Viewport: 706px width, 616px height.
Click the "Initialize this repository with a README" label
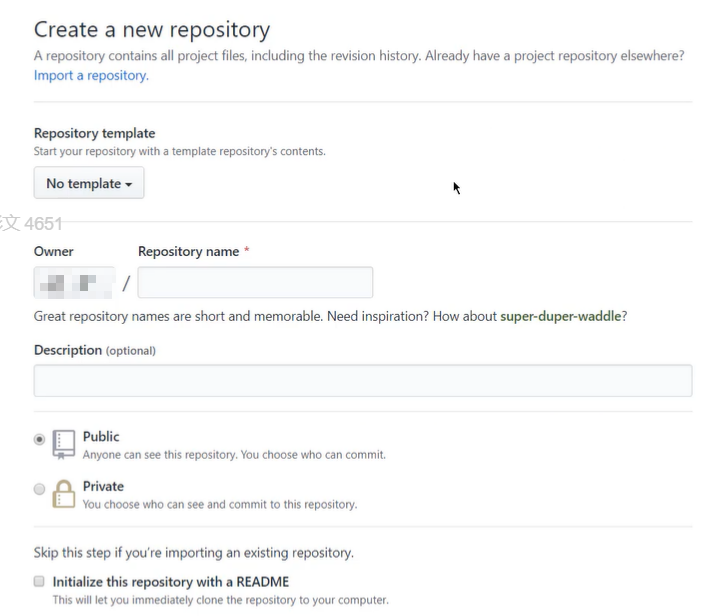pyautogui.click(x=171, y=581)
